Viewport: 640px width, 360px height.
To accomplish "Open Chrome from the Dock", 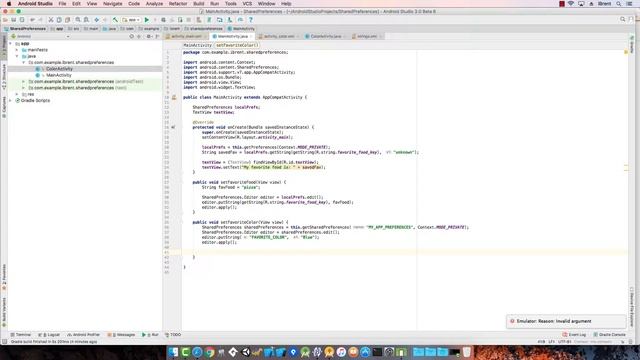I will (209, 352).
